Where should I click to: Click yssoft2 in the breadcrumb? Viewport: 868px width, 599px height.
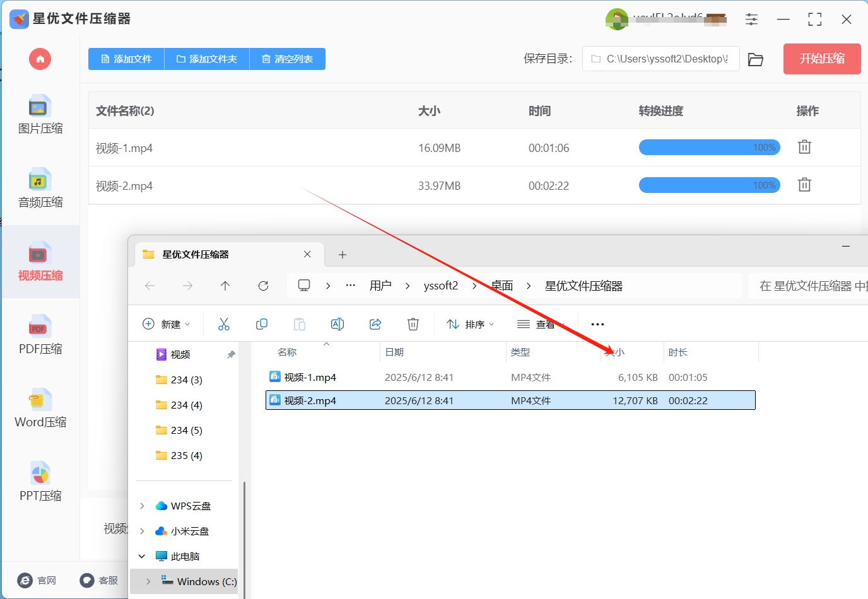(441, 286)
